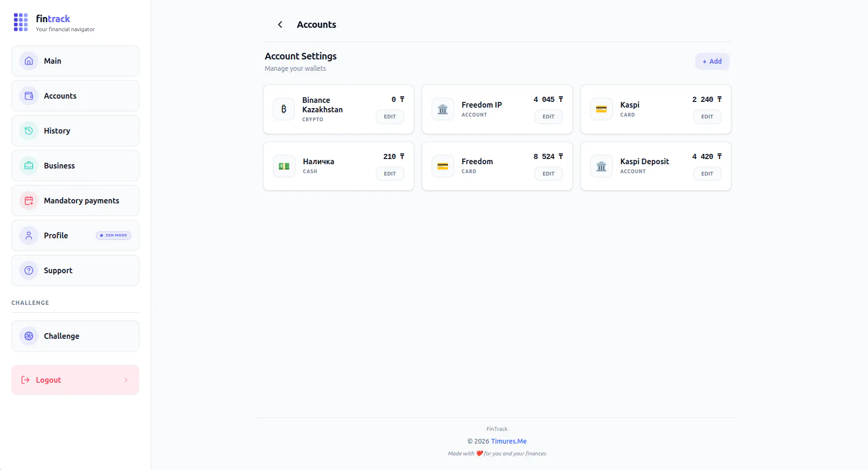Click the card icon on Kaspi card
The height and width of the screenshot is (470, 868).
[601, 109]
